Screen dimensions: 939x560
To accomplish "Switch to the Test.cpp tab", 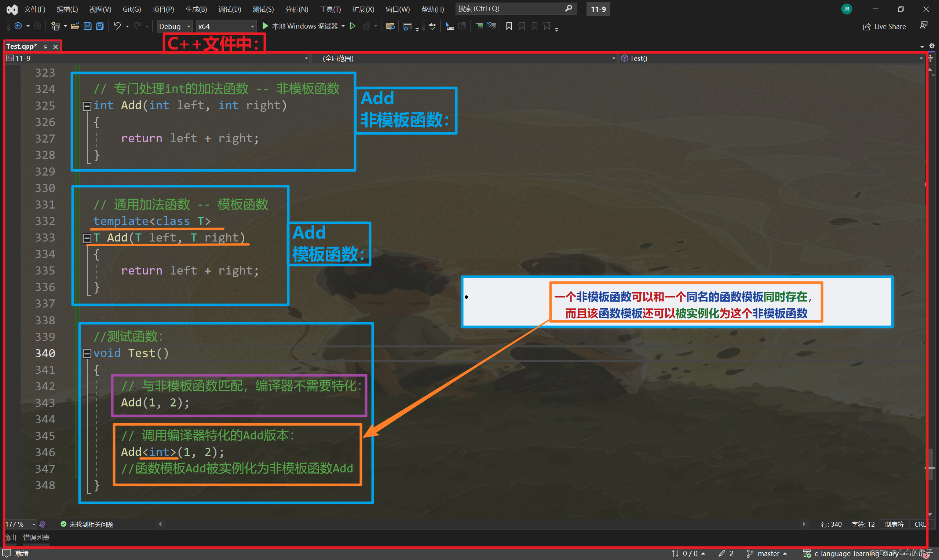I will point(22,47).
